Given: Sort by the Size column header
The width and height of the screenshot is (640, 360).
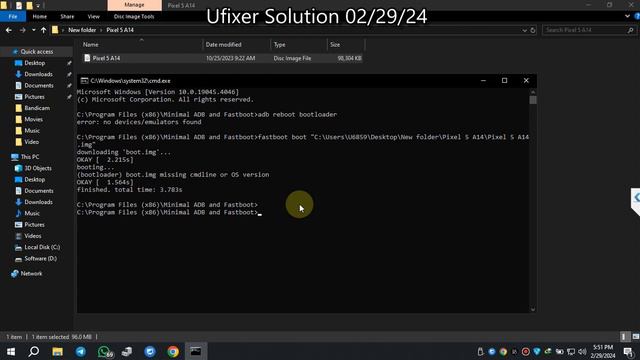Looking at the screenshot, I should (335, 44).
